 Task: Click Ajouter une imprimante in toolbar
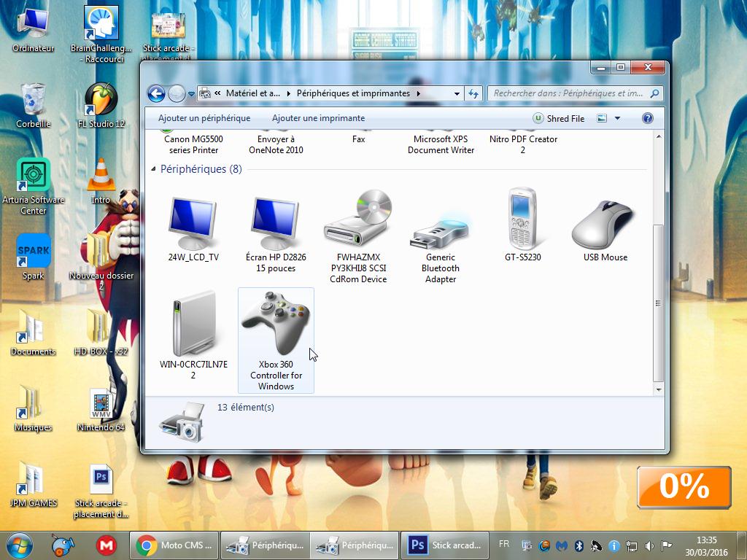tap(318, 118)
